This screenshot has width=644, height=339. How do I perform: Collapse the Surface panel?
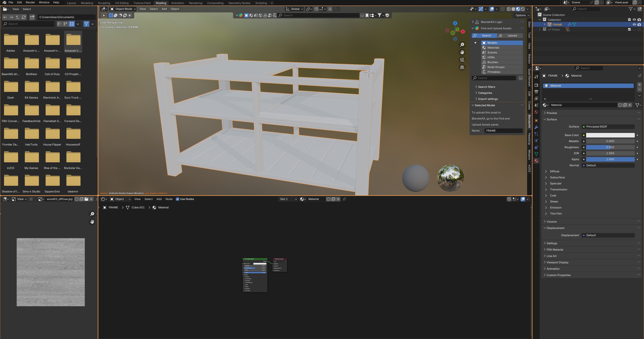click(551, 119)
